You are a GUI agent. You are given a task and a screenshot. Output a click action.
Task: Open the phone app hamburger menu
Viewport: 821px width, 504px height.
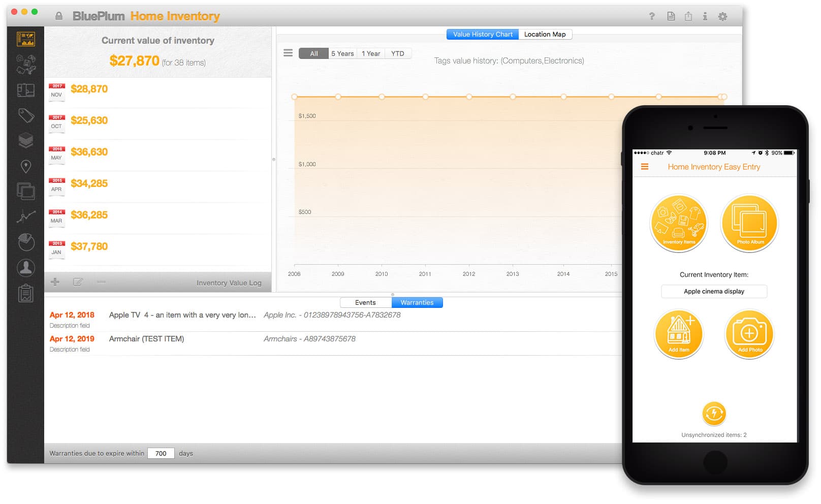(644, 167)
